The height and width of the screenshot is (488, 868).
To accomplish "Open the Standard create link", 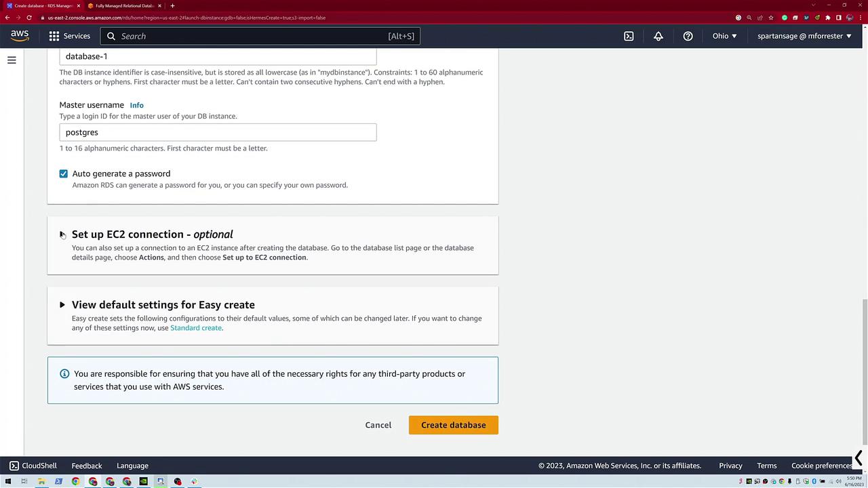I will 196,328.
